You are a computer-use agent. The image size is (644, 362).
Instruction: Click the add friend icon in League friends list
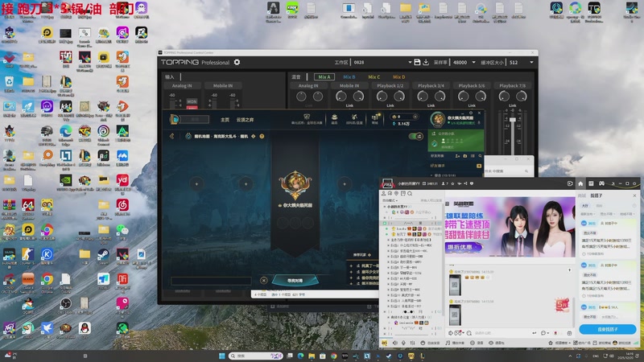pos(457,156)
